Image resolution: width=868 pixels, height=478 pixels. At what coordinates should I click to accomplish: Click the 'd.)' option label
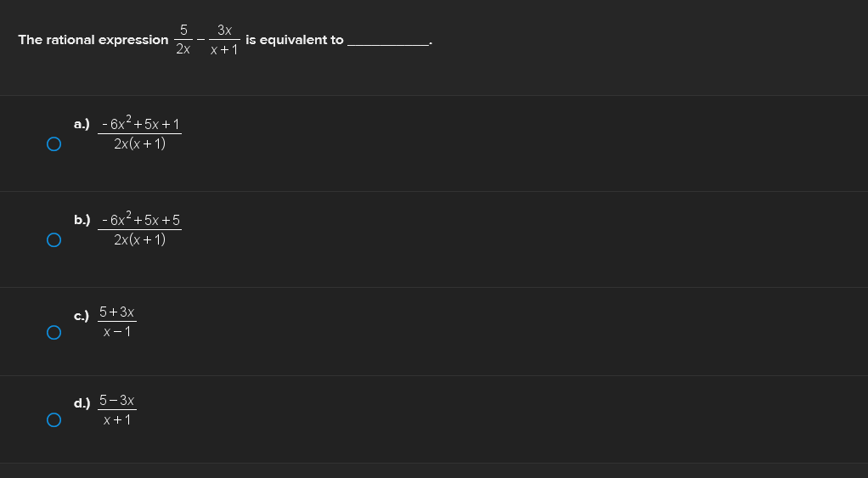(x=82, y=403)
